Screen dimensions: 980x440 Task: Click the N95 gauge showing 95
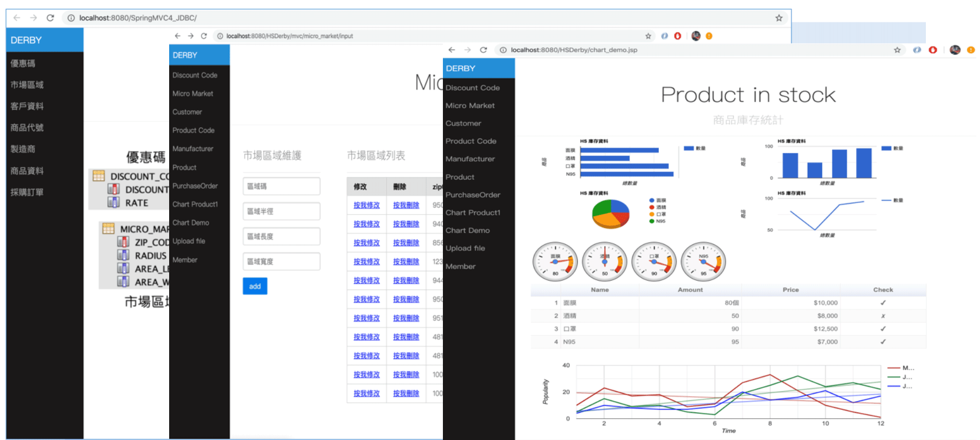point(703,261)
